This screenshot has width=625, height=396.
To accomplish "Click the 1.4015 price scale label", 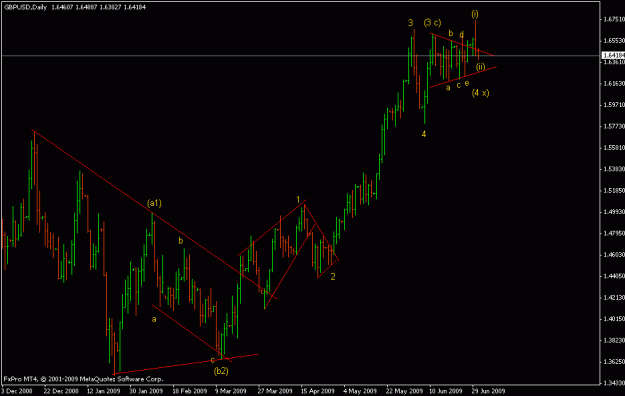I will tap(614, 319).
